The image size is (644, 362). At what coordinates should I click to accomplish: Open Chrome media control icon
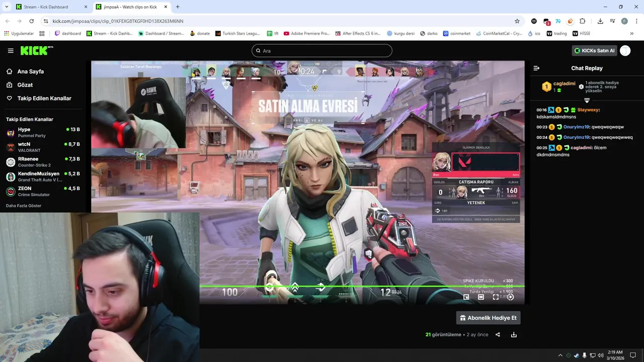point(612,21)
